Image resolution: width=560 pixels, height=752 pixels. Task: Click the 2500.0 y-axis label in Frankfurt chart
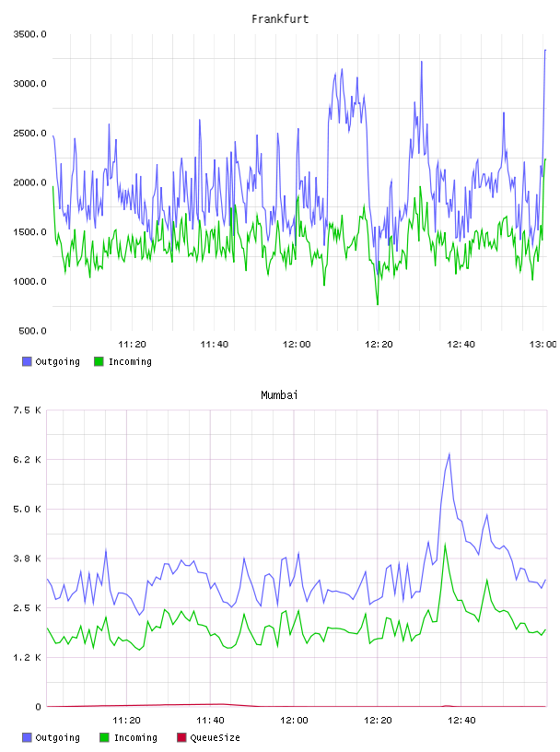coord(29,133)
